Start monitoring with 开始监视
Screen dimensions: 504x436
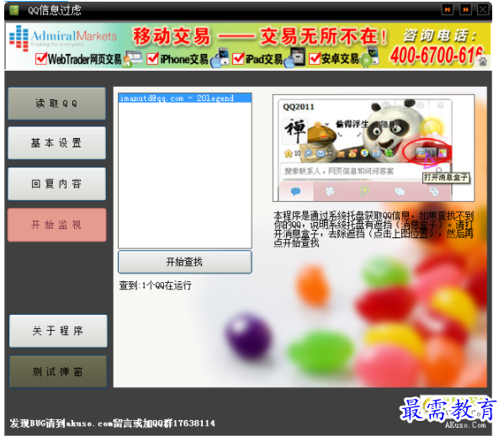[57, 225]
